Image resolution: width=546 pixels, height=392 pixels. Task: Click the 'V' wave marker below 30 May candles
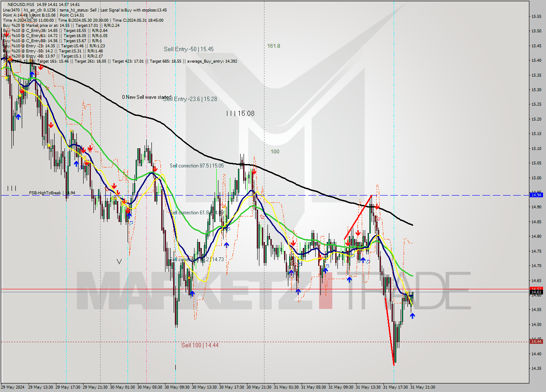[x=119, y=261]
